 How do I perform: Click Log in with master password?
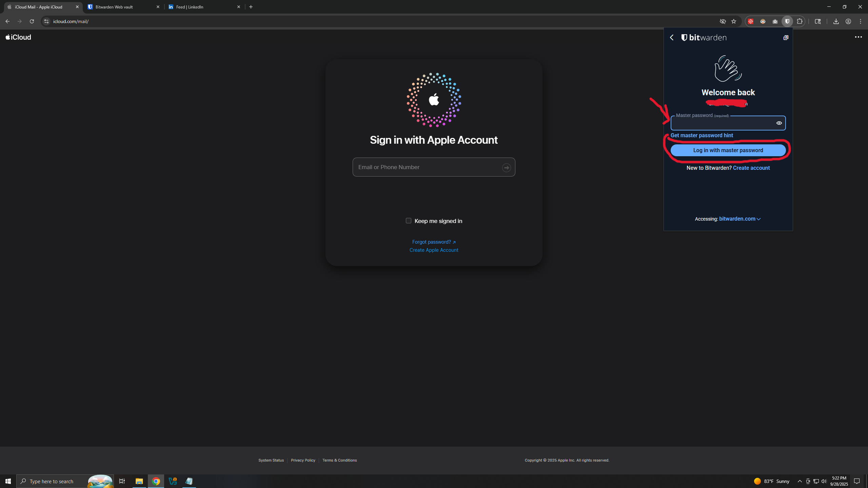728,150
